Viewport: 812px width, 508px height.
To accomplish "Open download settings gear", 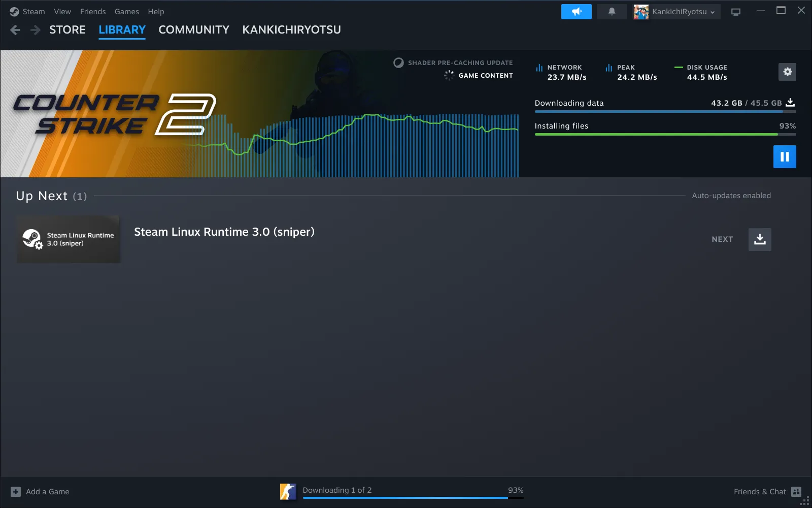I will 787,72.
